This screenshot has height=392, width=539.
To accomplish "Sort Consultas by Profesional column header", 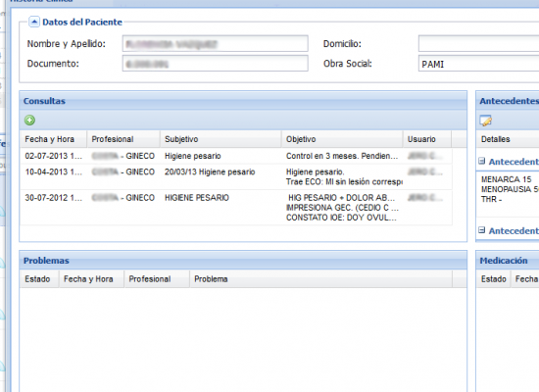I will [123, 139].
